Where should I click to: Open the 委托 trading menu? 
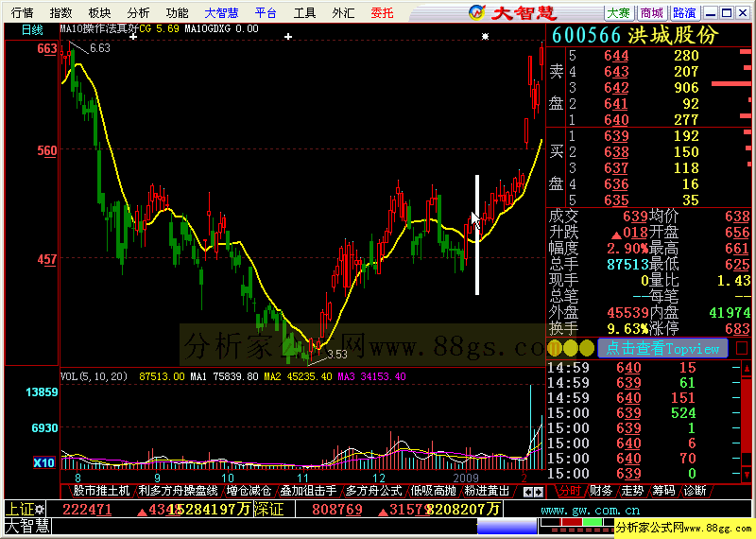(382, 12)
